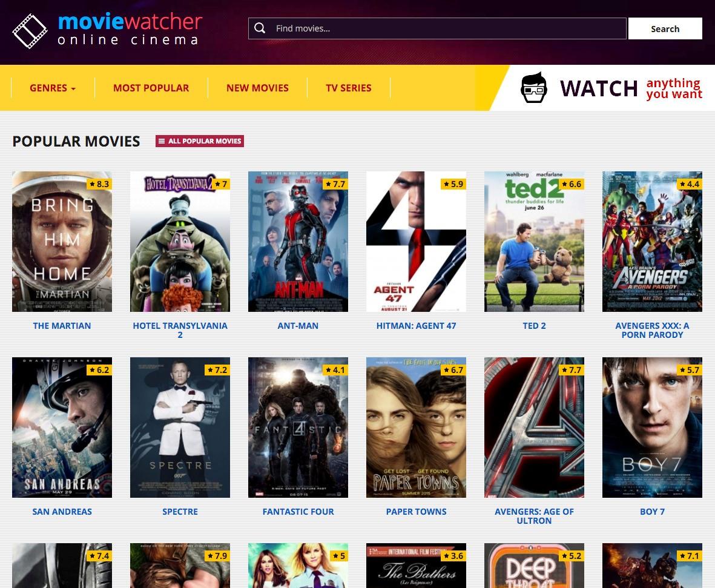Click the BOY 7 title link

point(652,512)
